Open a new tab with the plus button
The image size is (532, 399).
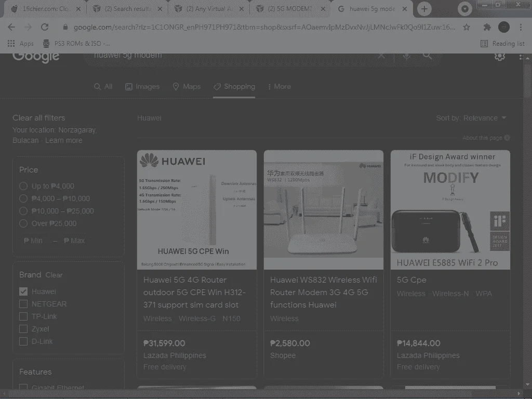click(x=424, y=9)
